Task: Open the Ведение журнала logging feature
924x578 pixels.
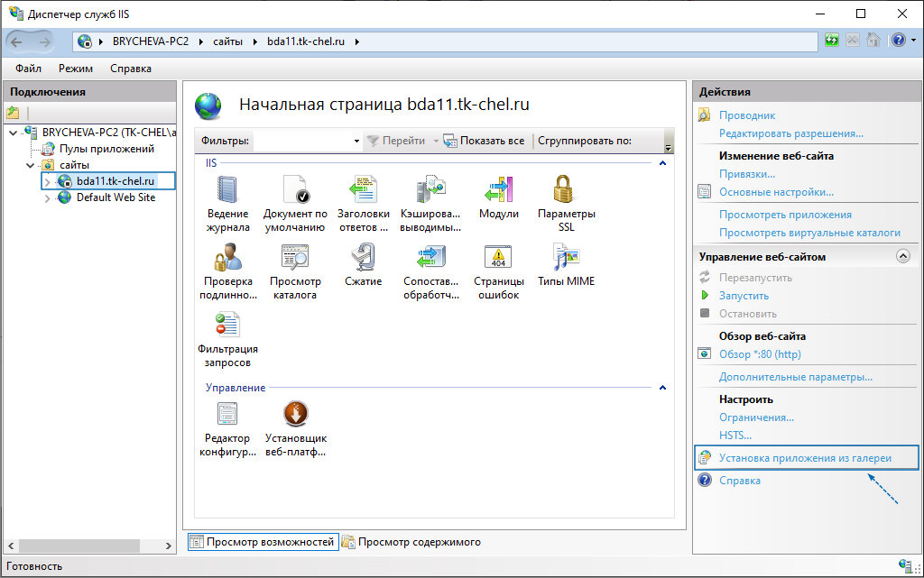Action: tap(227, 204)
